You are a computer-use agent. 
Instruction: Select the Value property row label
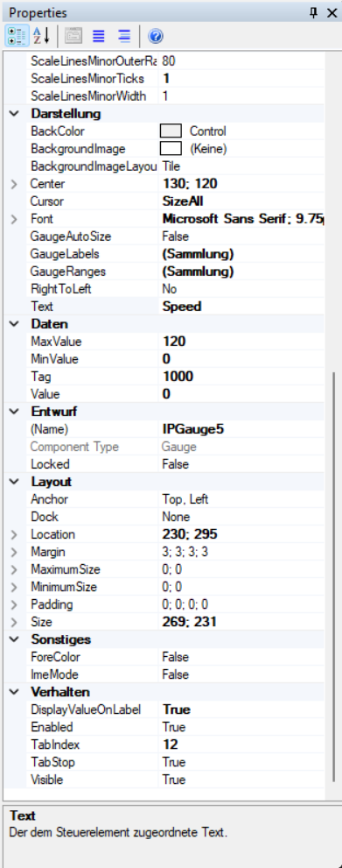(45, 394)
